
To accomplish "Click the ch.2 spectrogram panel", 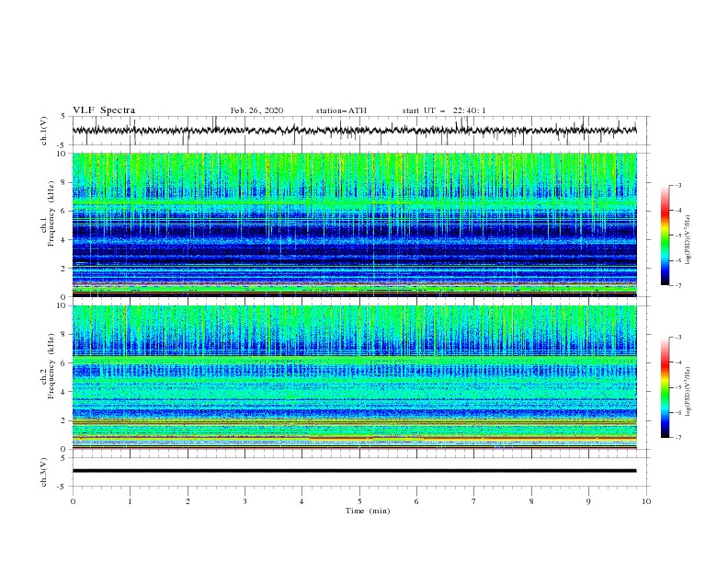I will point(355,377).
